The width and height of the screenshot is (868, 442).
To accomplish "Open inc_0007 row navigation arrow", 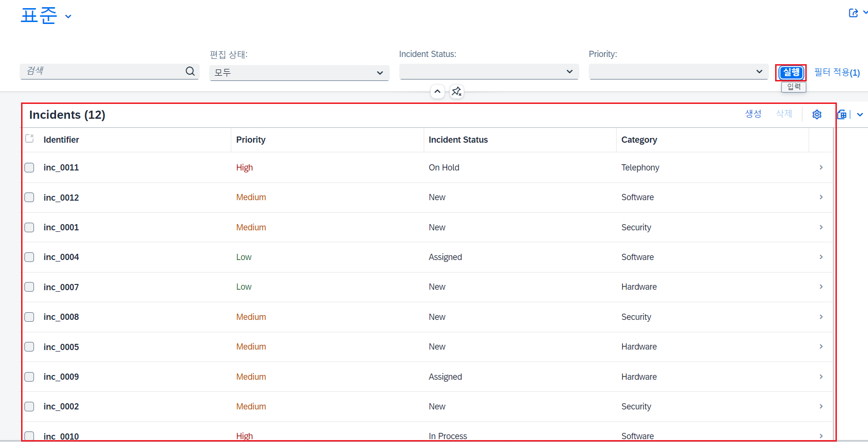I will click(x=821, y=287).
